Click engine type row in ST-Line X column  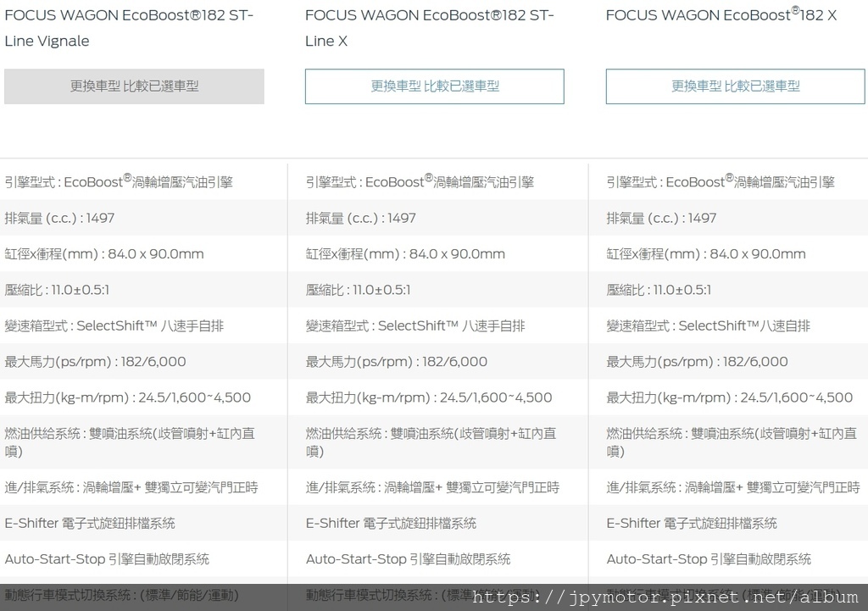click(x=438, y=181)
